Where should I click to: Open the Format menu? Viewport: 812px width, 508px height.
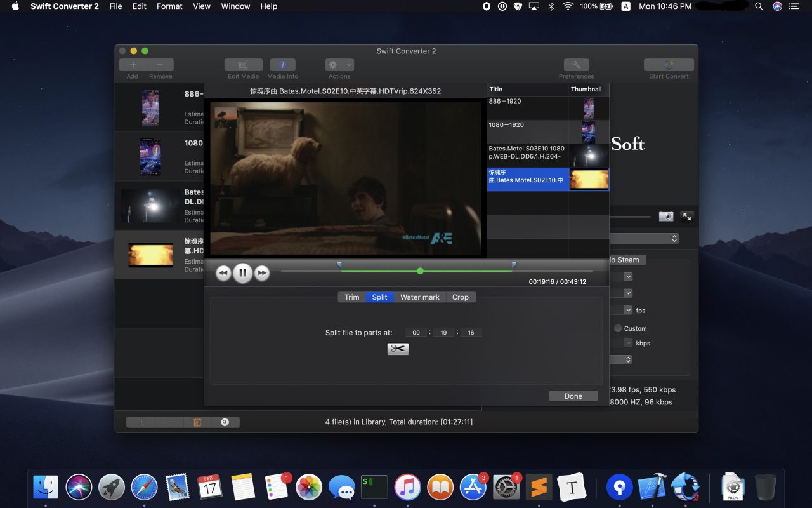coord(169,6)
